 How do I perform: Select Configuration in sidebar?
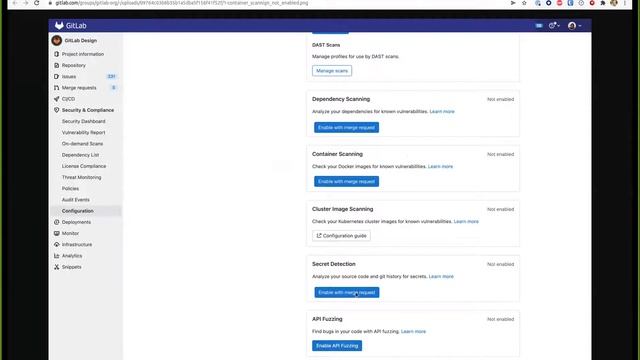[x=78, y=211]
